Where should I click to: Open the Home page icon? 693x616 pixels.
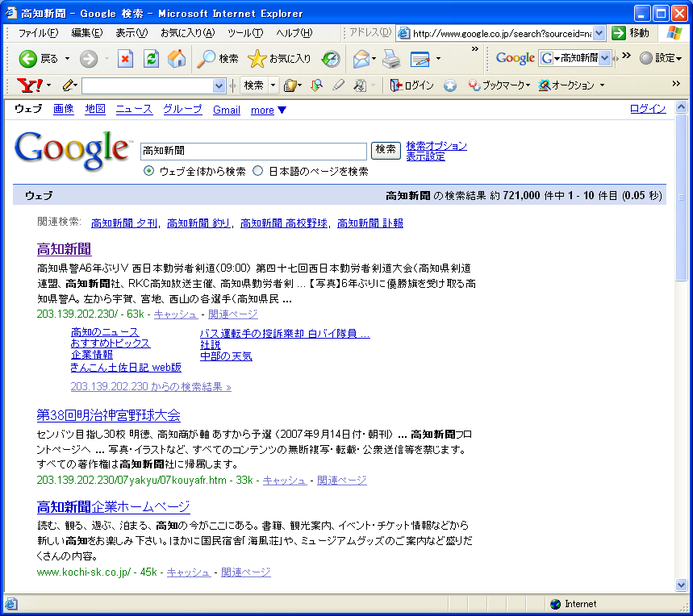(177, 58)
